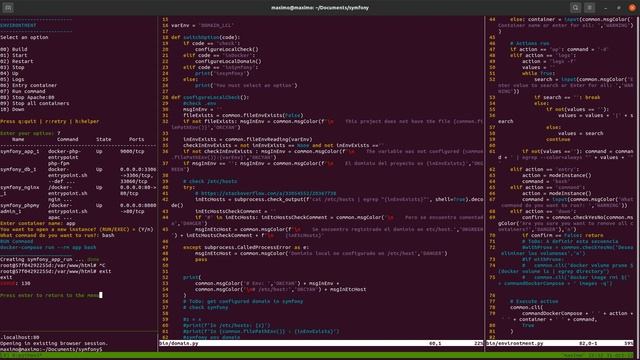640x360 pixels.
Task: Click 'except subprocess.CalledProcessError' on line 47
Action: tap(246, 247)
